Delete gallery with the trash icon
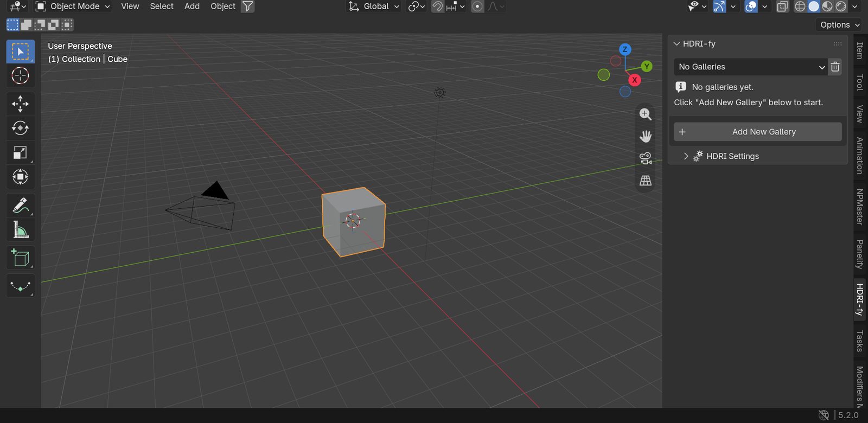Screen dimensions: 868x423 pyautogui.click(x=835, y=67)
